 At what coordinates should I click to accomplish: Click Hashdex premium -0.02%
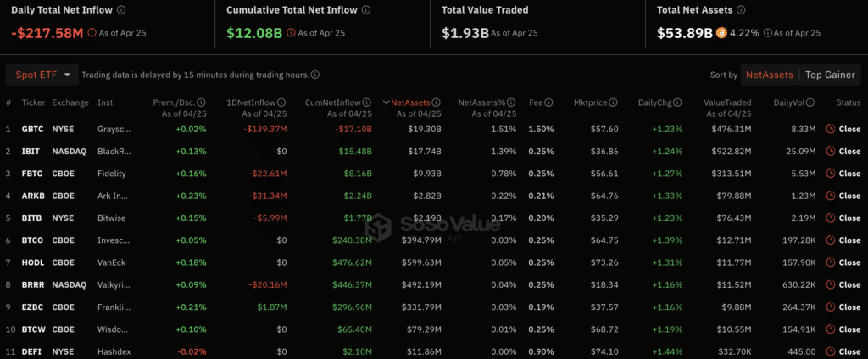coord(192,351)
